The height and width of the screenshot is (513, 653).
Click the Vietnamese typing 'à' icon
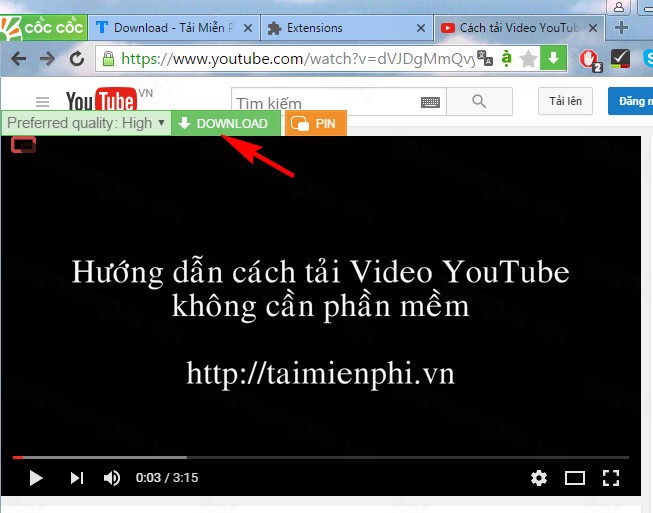pyautogui.click(x=506, y=59)
